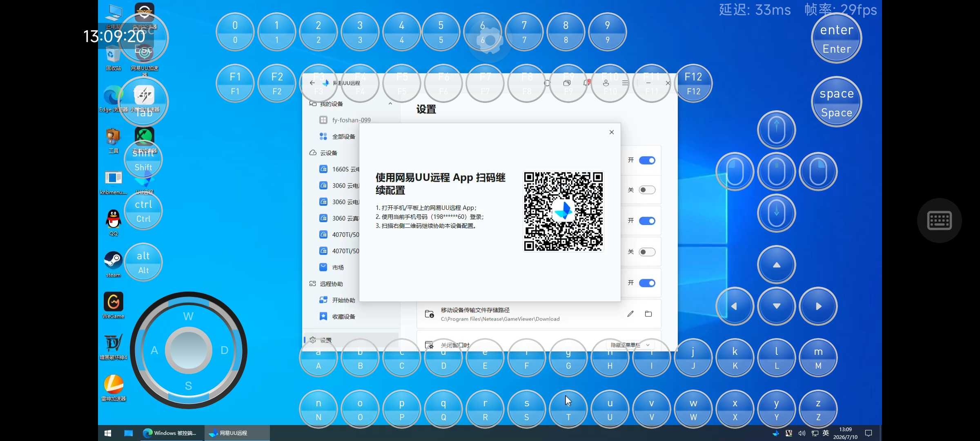Turn off the third settings switch from top
This screenshot has width=980, height=441.
tap(647, 221)
